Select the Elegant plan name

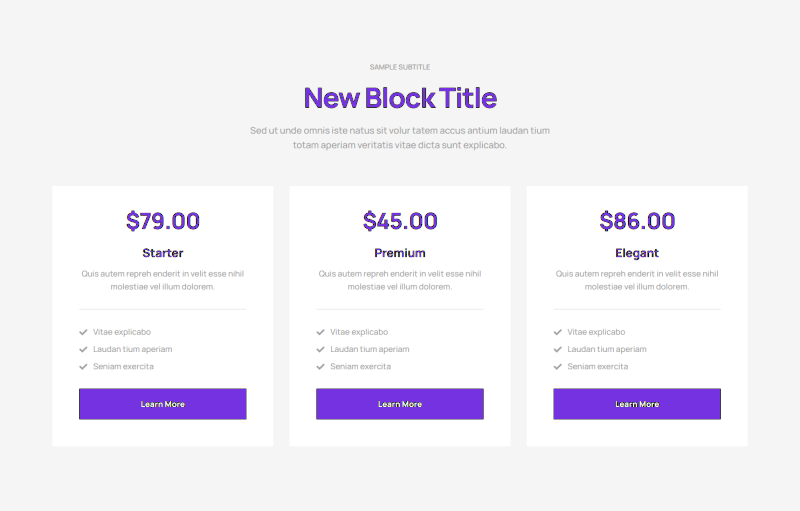(637, 253)
